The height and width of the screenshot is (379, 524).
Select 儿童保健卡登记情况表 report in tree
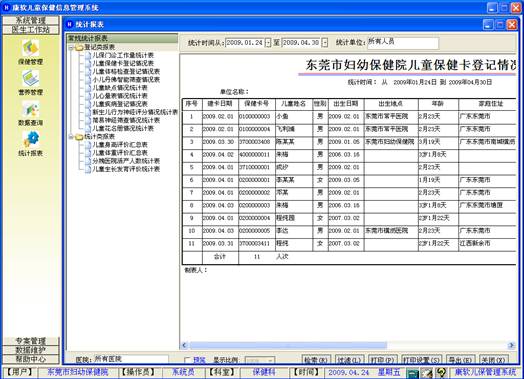(123, 63)
